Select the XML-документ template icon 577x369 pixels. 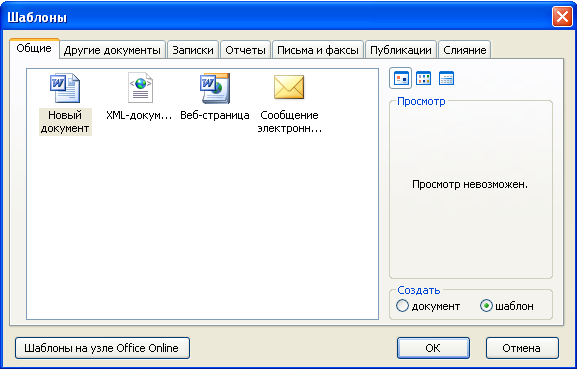(140, 88)
